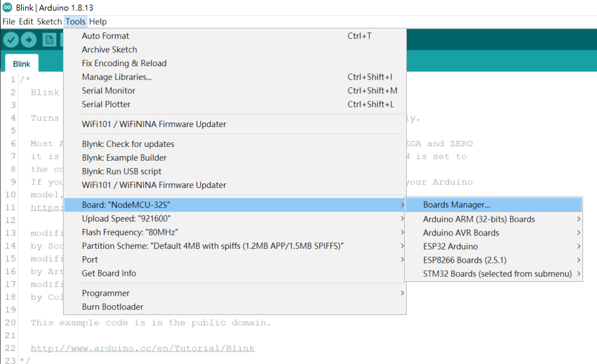Screen dimensions: 597x364
Task: Launch the Serial Monitor
Action: [x=235, y=91]
